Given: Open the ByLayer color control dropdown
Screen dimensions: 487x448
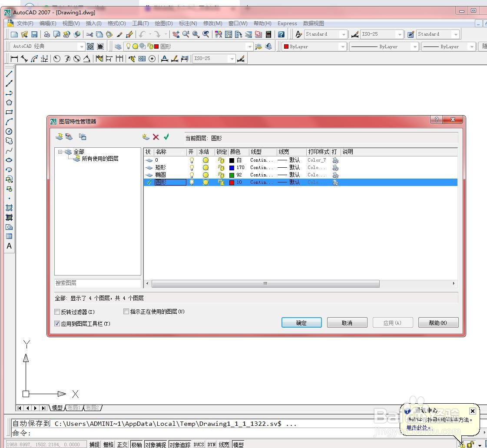Looking at the screenshot, I should 343,46.
